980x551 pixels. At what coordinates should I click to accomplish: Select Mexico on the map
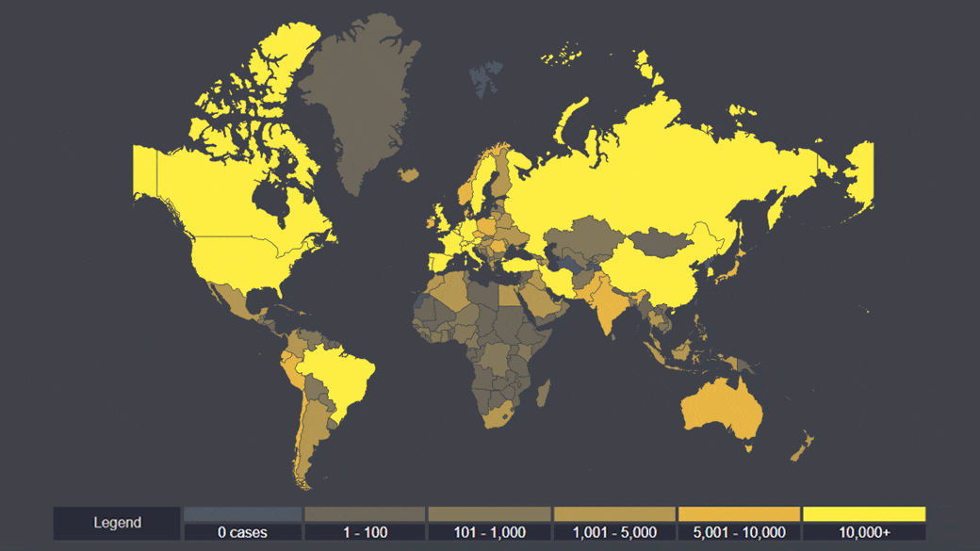[x=237, y=301]
